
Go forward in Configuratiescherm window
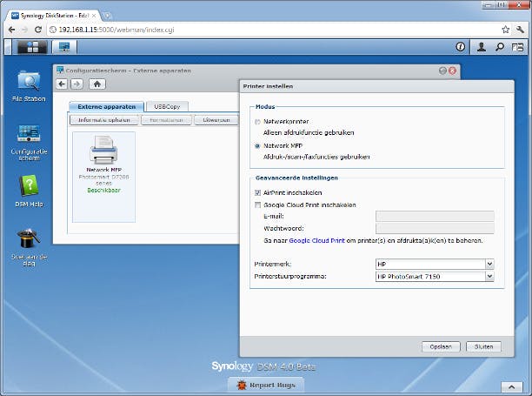[x=77, y=84]
